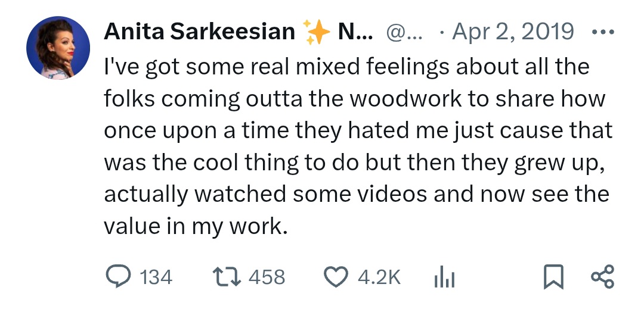The height and width of the screenshot is (309, 644).
Task: Click the share icon
Action: [601, 276]
